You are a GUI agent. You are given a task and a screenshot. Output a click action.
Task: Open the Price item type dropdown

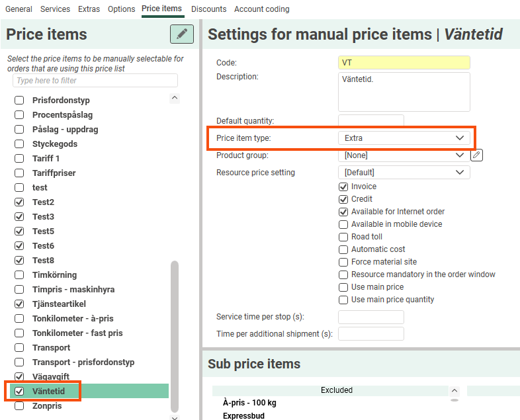[404, 138]
